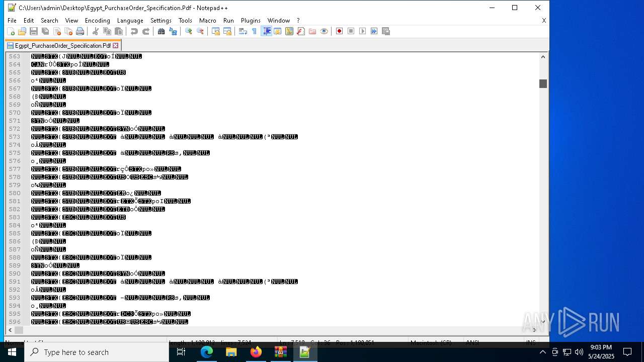The width and height of the screenshot is (644, 362).
Task: Run the macro multiple times icon
Action: [x=374, y=31]
